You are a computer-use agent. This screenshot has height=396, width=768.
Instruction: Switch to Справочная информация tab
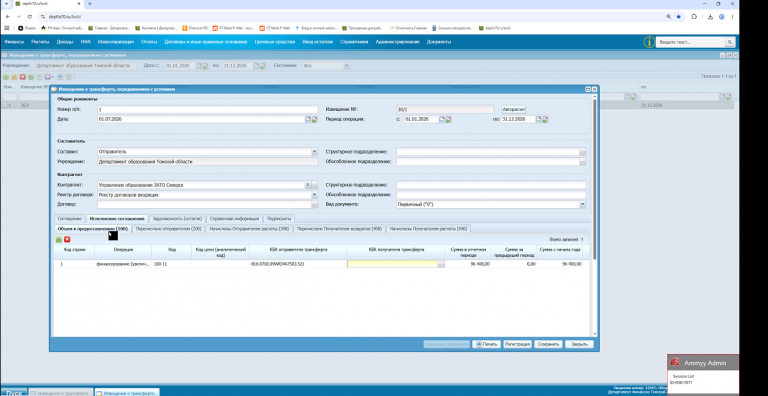click(x=234, y=219)
